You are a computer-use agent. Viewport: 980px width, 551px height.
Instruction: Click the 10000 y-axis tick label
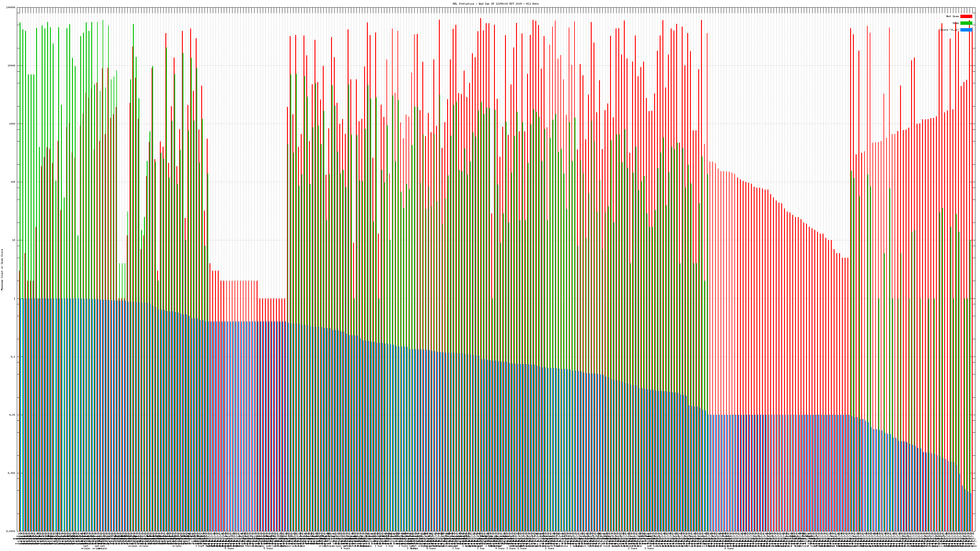[x=12, y=66]
